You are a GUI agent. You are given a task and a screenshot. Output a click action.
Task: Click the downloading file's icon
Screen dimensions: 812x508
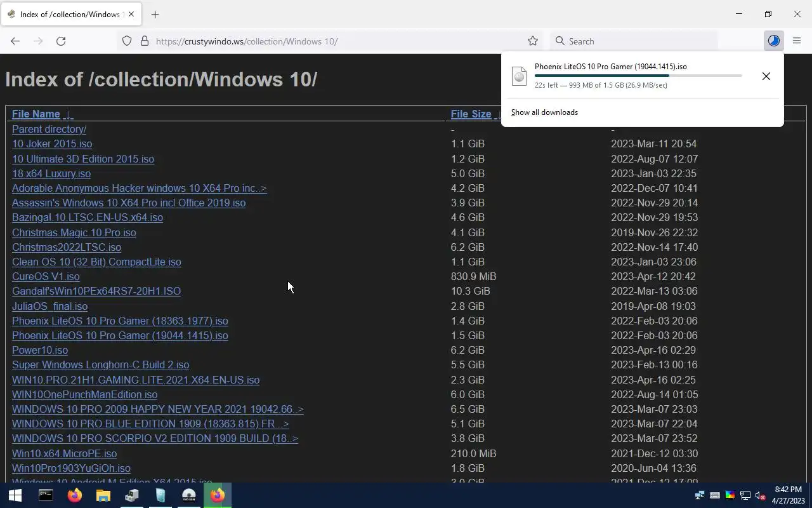click(x=519, y=76)
